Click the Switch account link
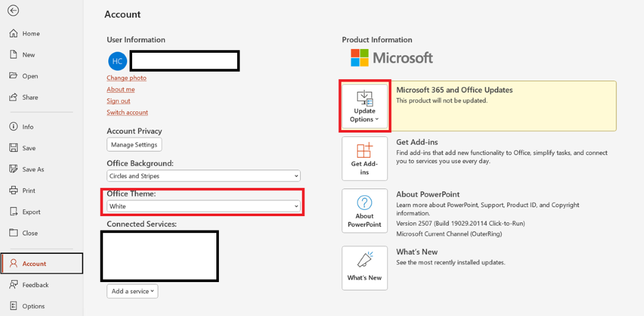Screen dimensions: 644x316 pos(127,112)
